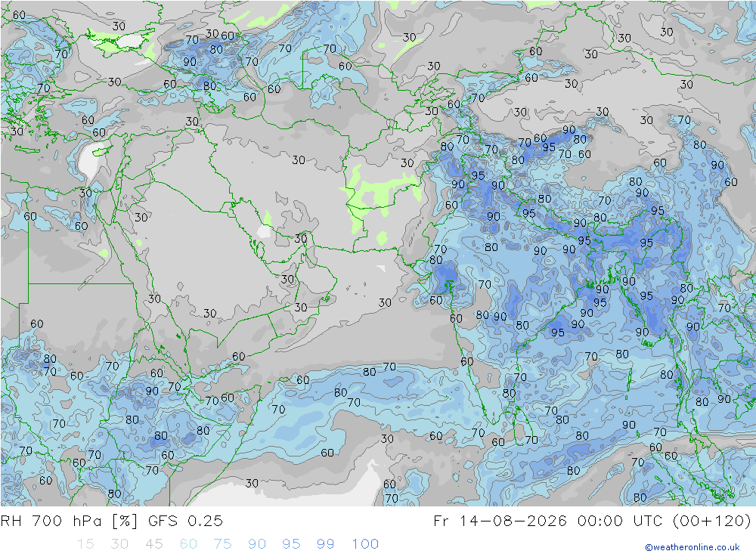Select the 45 value in the legend
The image size is (756, 554).
154,544
